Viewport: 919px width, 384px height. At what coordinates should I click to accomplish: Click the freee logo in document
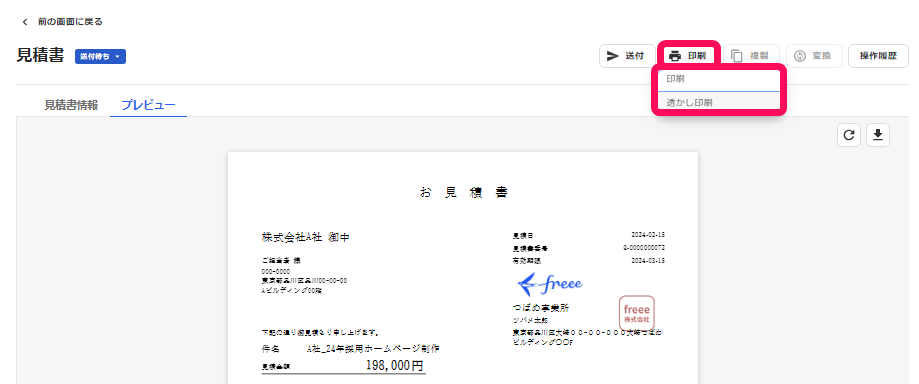(550, 284)
